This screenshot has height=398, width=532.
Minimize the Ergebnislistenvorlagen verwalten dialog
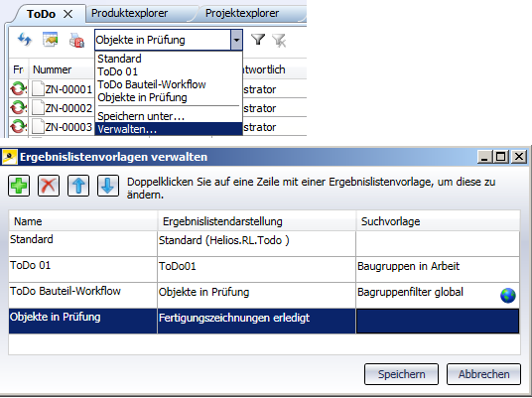click(x=485, y=157)
